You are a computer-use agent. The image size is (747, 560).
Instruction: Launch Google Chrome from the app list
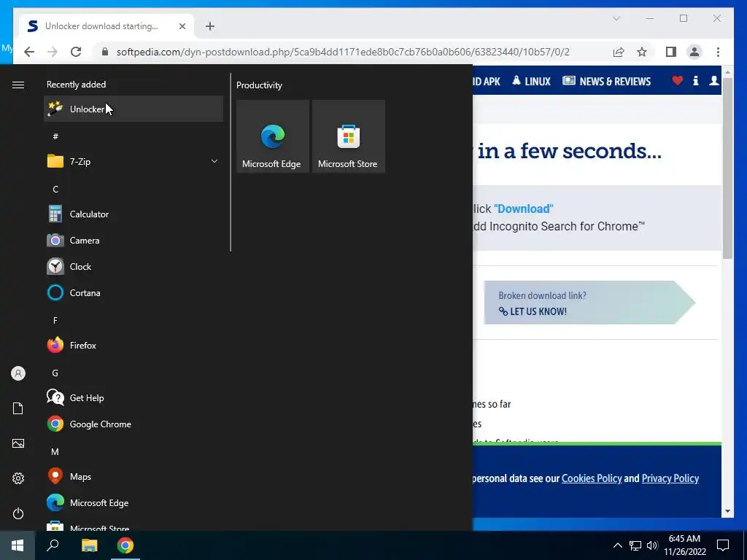(133, 424)
